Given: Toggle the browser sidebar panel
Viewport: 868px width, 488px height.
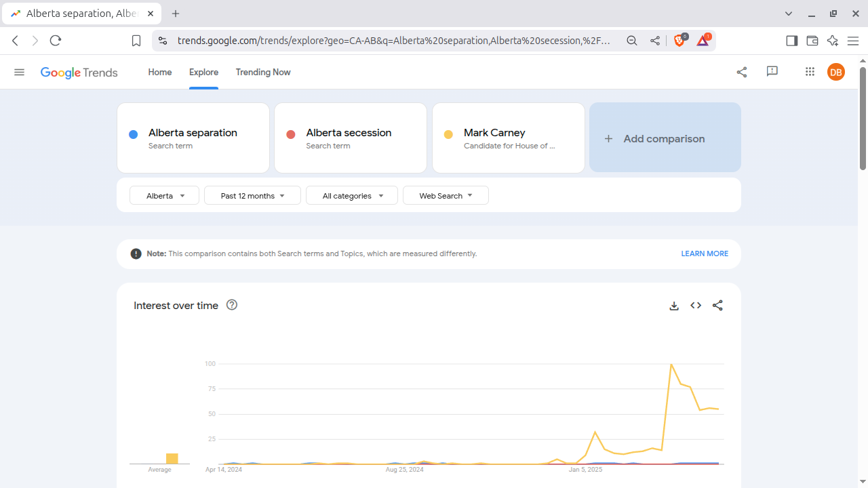Looking at the screenshot, I should coord(791,41).
